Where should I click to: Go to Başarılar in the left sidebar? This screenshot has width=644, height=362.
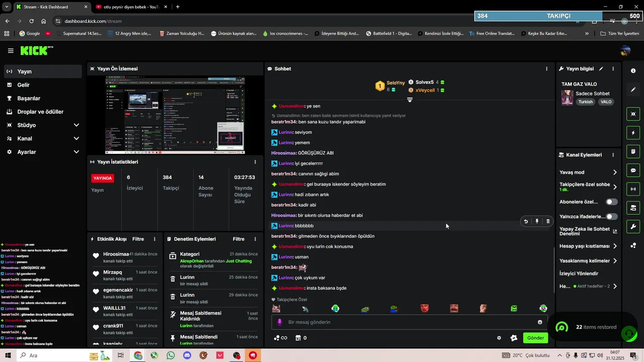tap(43, 99)
